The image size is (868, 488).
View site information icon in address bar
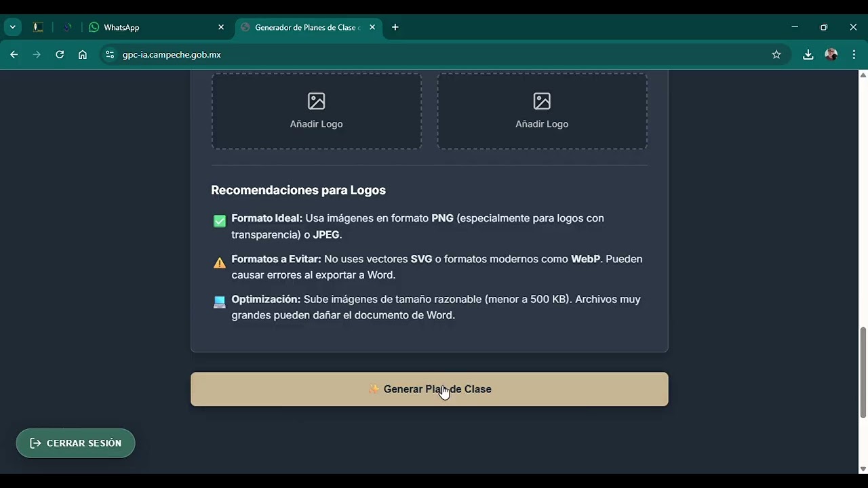[x=110, y=54]
